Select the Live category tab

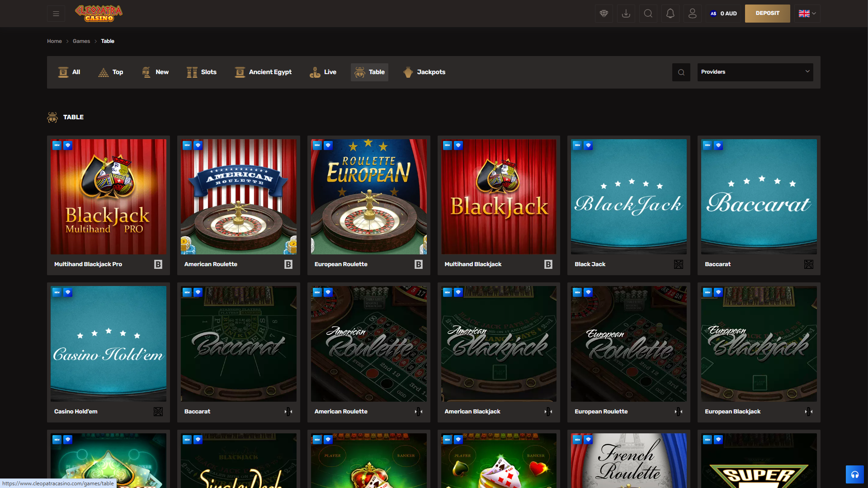pos(323,72)
